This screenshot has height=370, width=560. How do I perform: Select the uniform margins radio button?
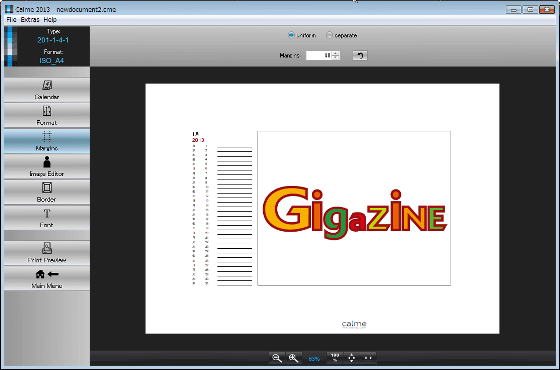pyautogui.click(x=291, y=35)
